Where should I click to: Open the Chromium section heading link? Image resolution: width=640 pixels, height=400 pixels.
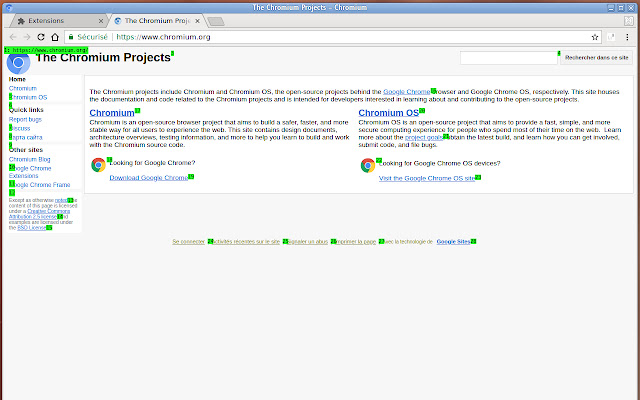pyautogui.click(x=112, y=113)
